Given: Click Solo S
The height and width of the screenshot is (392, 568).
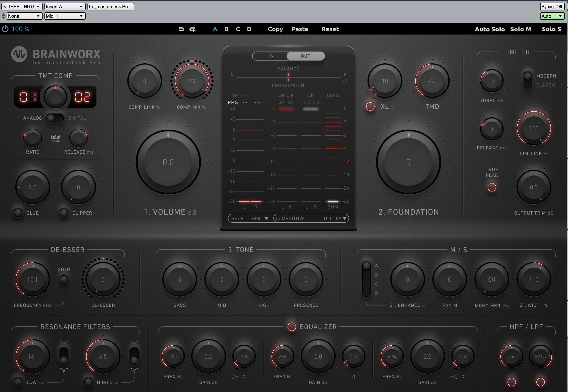Looking at the screenshot, I should coord(551,29).
